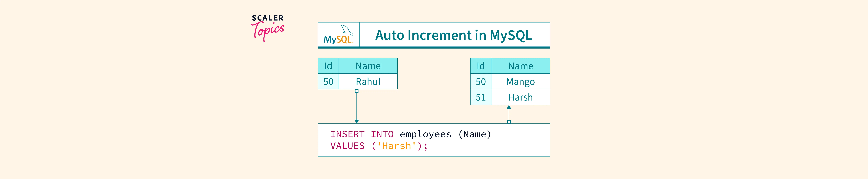Click the 'Harsh' string literal in code
The height and width of the screenshot is (179, 868).
tap(397, 146)
